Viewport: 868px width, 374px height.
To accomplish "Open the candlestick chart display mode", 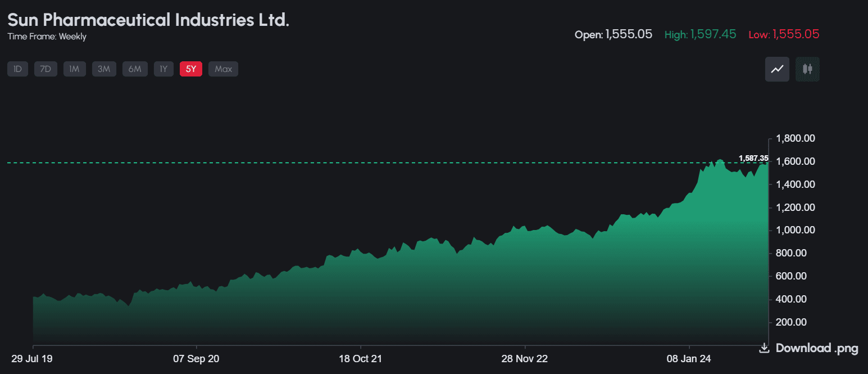I will pyautogui.click(x=807, y=69).
